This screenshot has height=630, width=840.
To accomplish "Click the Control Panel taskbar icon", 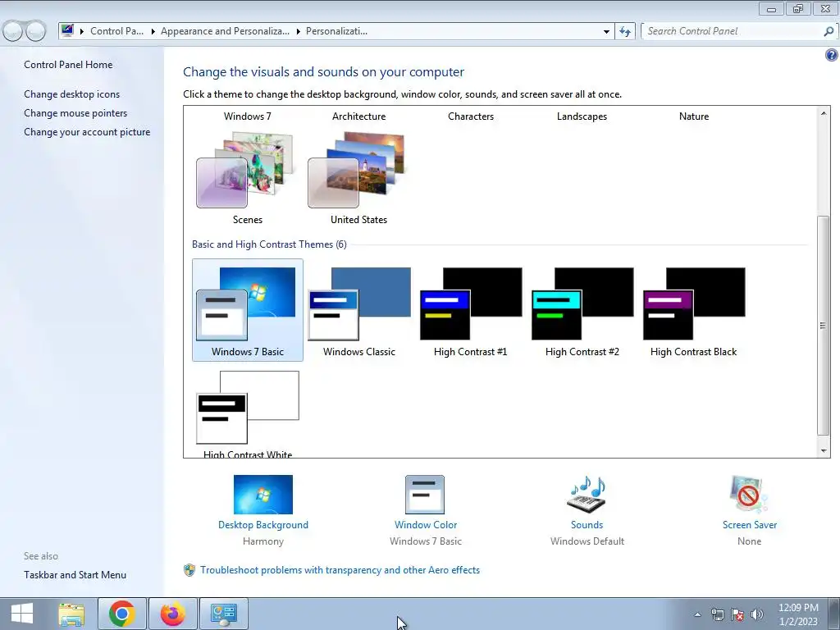I will point(223,614).
